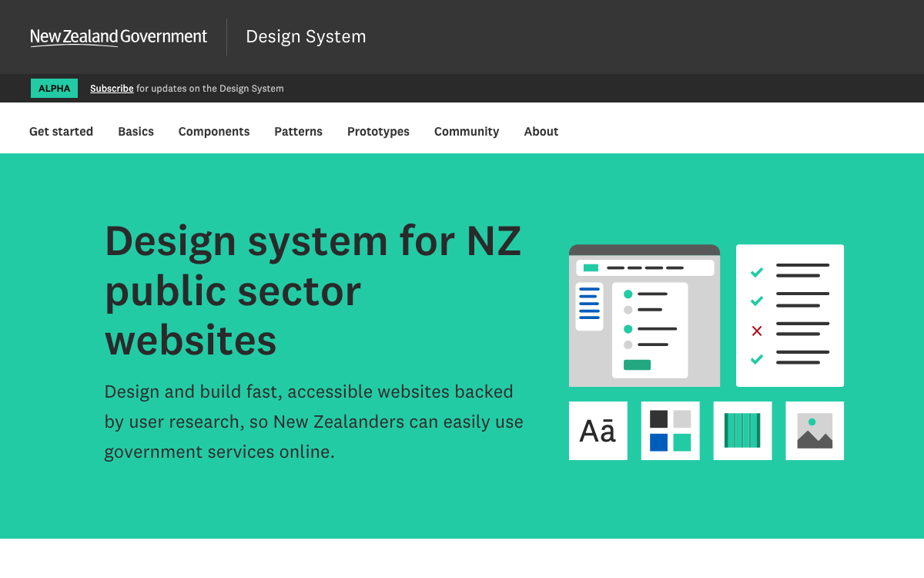The width and height of the screenshot is (924, 578).
Task: Click the typography 'Aā' tile
Action: coord(598,431)
